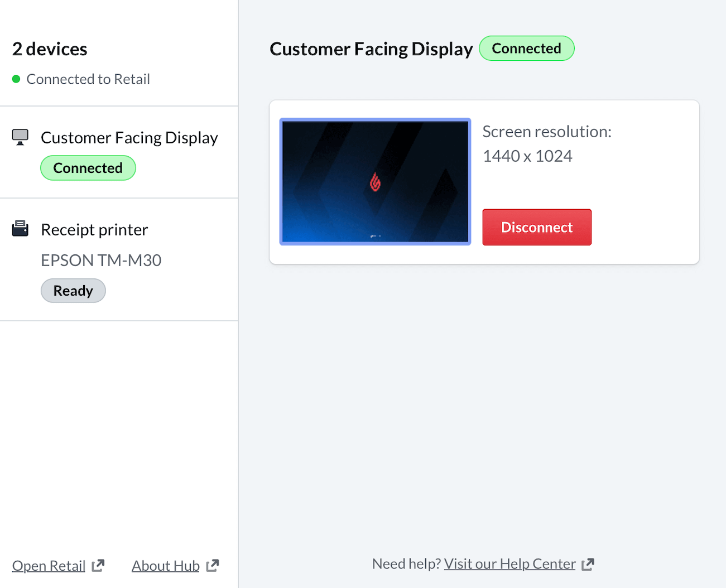
Task: Click the Screen resolution 1440 x 1024 text
Action: pyautogui.click(x=546, y=144)
